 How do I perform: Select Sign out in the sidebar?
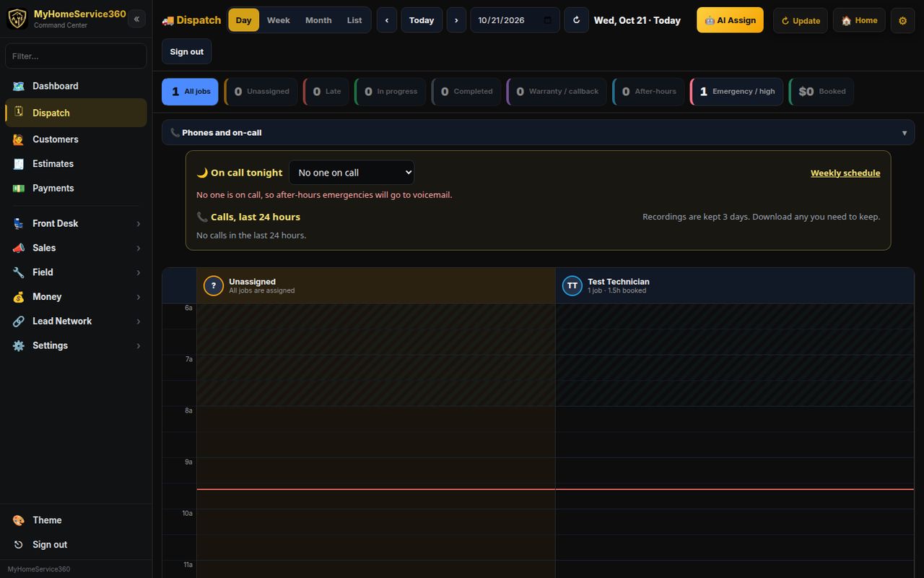pyautogui.click(x=76, y=545)
